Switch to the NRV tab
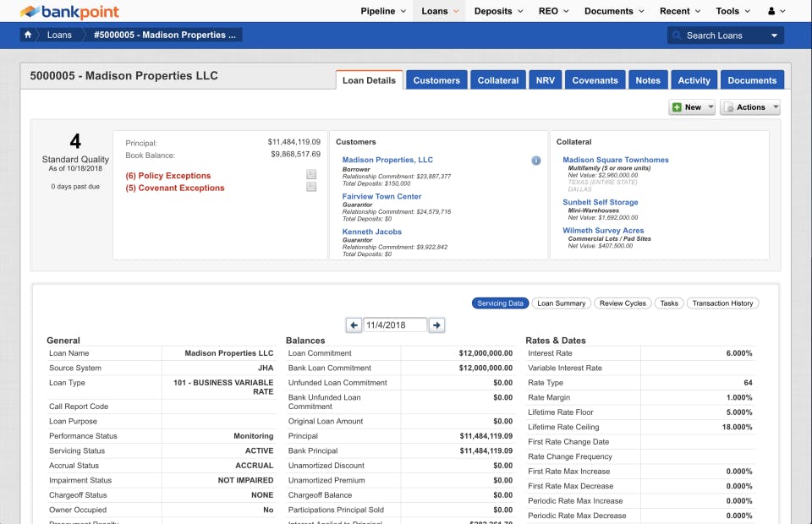812x524 pixels. coord(546,80)
